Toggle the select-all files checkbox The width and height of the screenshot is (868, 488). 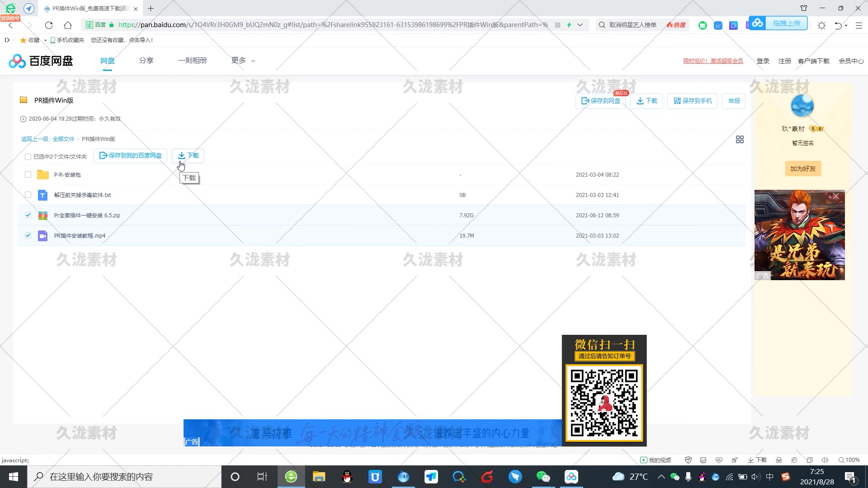28,157
